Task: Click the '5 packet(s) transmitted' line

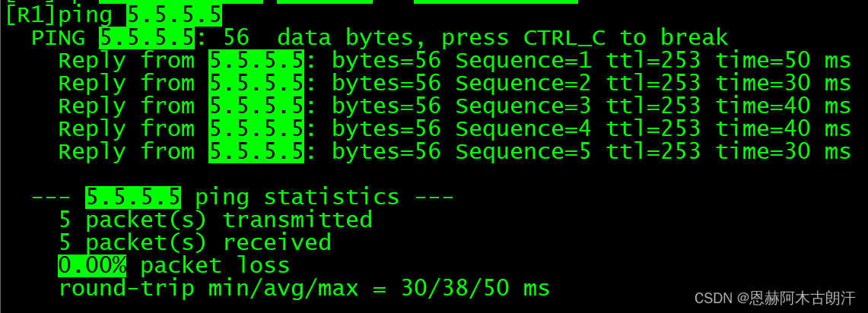Action: coord(215,220)
